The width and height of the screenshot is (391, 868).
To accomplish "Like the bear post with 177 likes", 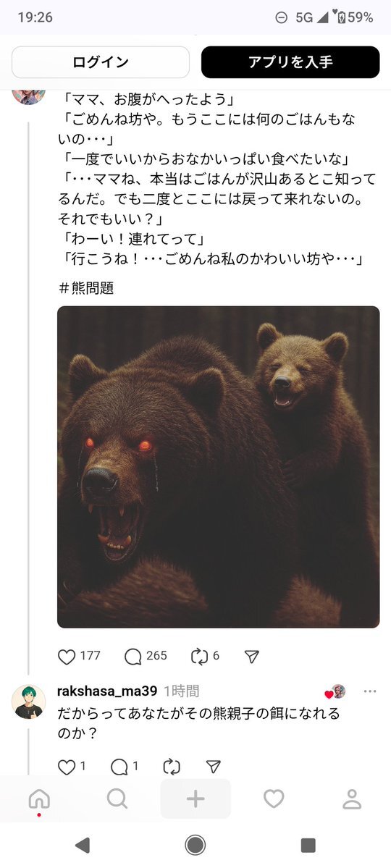I will (67, 657).
